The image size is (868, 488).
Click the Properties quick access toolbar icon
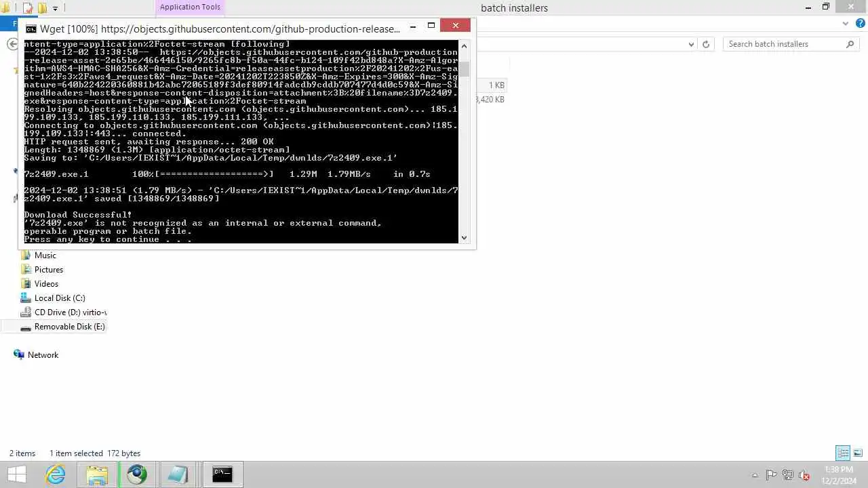pos(28,8)
